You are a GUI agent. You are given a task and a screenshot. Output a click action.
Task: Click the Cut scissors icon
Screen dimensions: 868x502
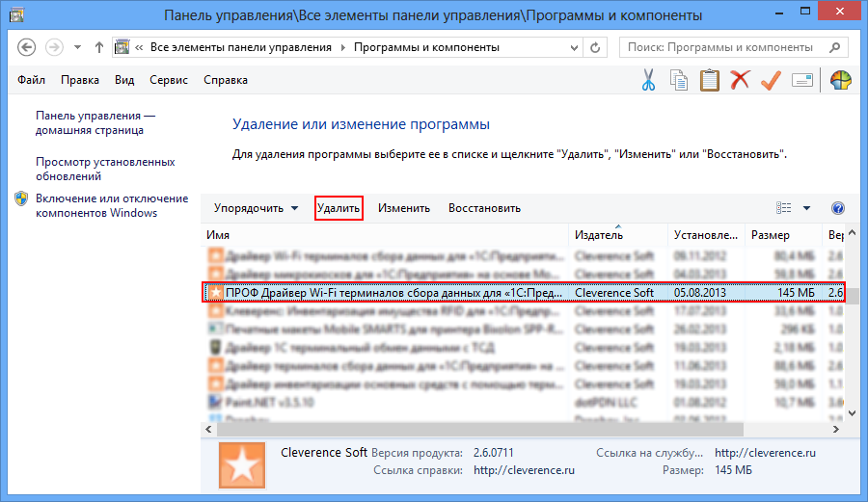coord(648,81)
